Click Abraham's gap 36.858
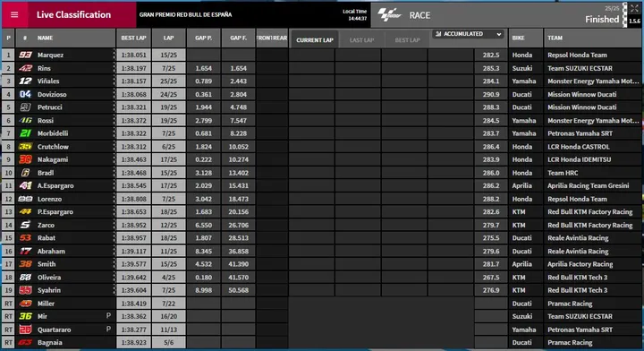The width and height of the screenshot is (644, 351). [x=238, y=251]
